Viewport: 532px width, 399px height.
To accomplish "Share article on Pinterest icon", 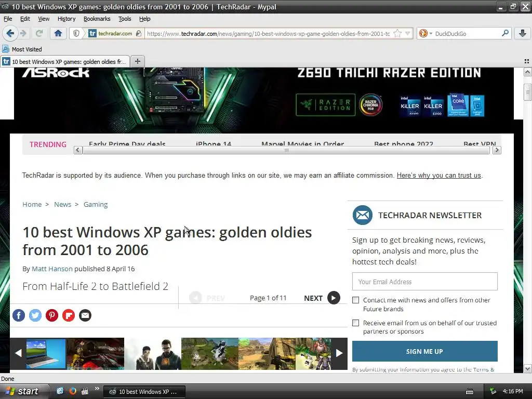I will tap(52, 315).
